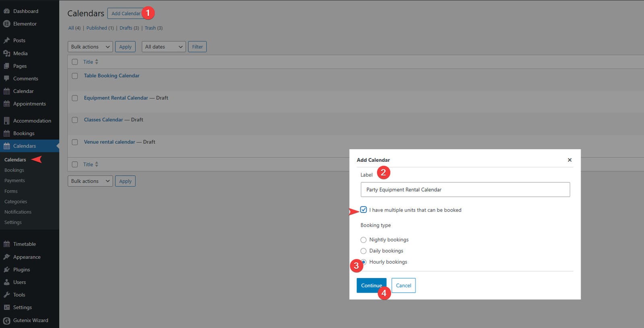Click the Add Calendar button
Viewport: 644px width, 328px height.
pyautogui.click(x=126, y=13)
